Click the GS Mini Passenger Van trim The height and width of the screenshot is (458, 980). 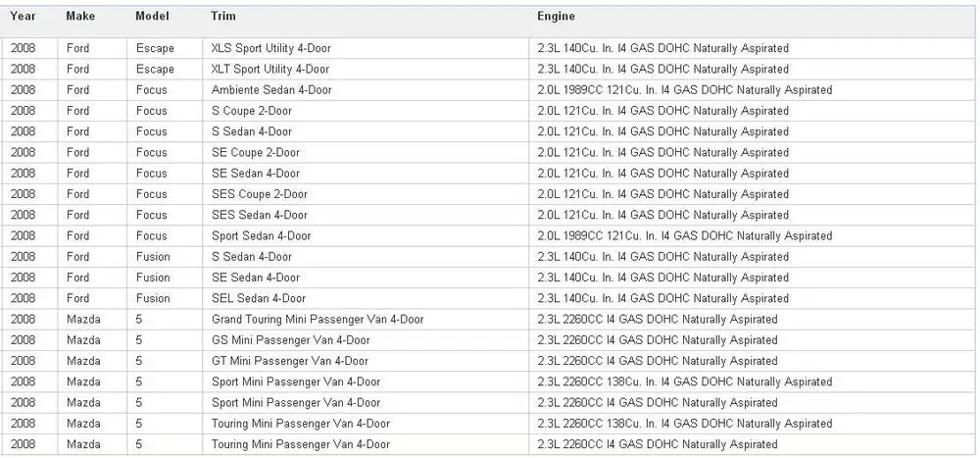(x=291, y=340)
